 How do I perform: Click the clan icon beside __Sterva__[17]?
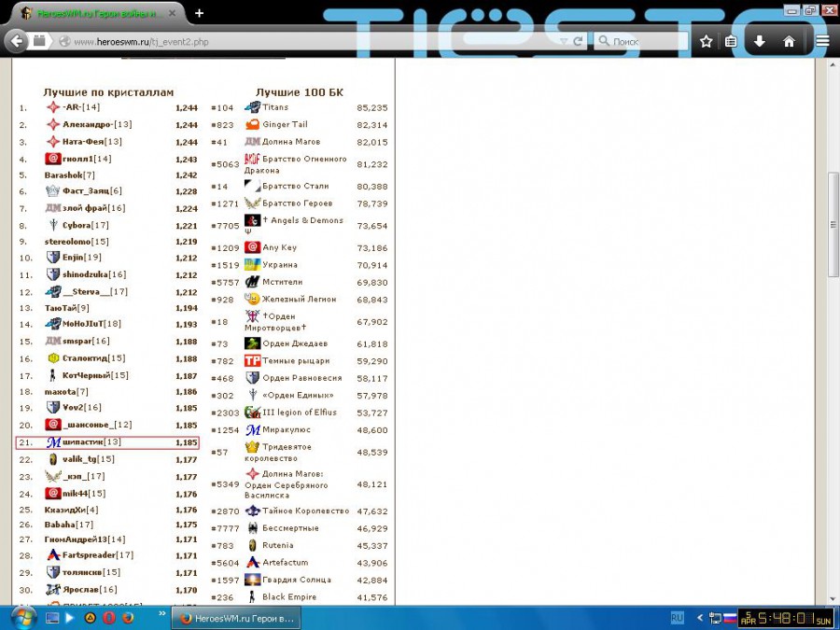(x=53, y=291)
